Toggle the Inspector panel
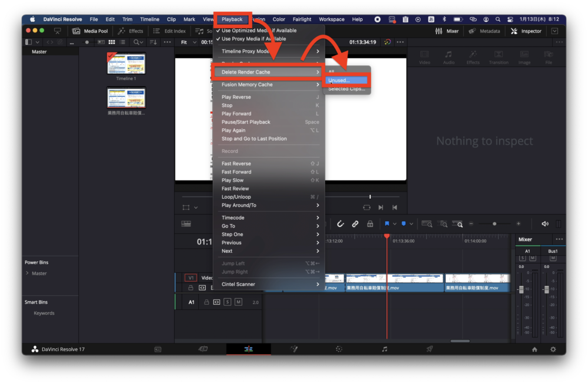Viewport: 588px width, 384px height. click(x=526, y=31)
